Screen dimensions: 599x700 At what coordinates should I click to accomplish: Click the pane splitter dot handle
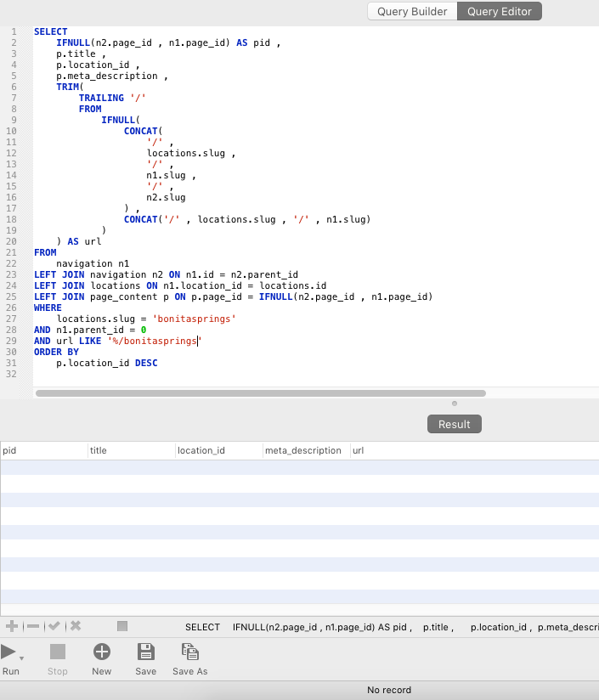point(454,404)
